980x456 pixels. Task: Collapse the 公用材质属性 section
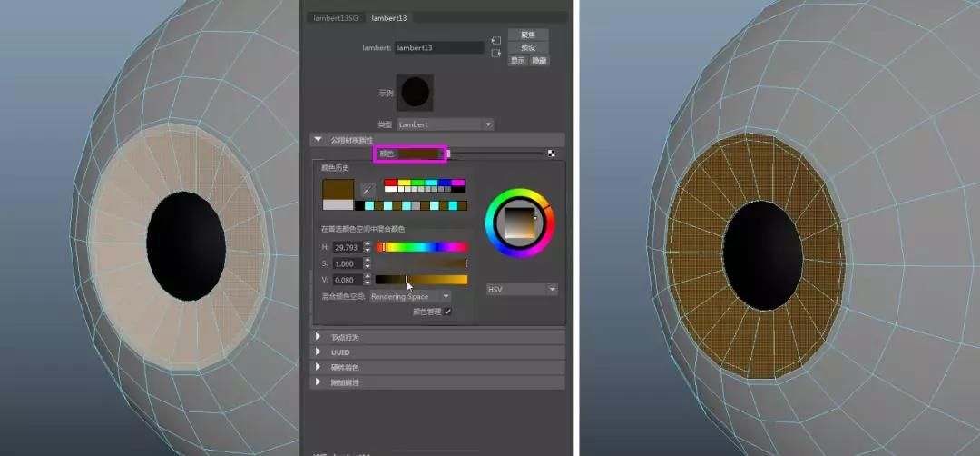coord(318,140)
